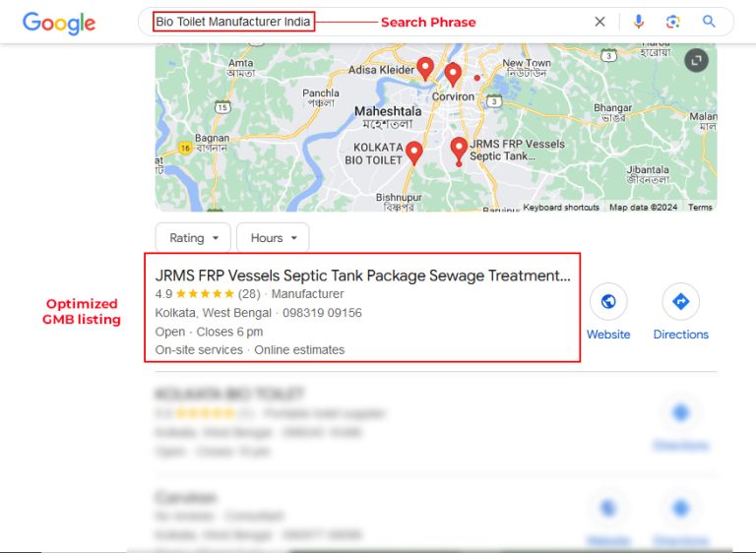The width and height of the screenshot is (756, 553).
Task: Open the Hours filter dropdown
Action: pyautogui.click(x=273, y=238)
